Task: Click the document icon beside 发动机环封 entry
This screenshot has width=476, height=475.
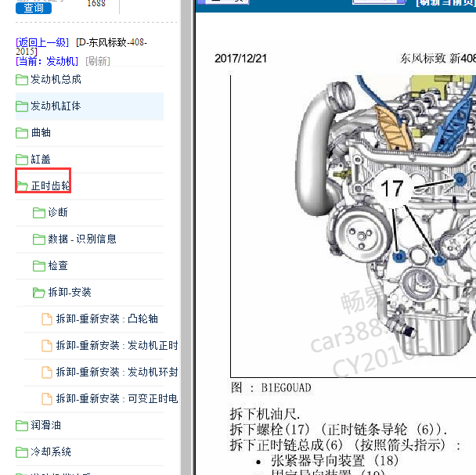Action: [47, 372]
